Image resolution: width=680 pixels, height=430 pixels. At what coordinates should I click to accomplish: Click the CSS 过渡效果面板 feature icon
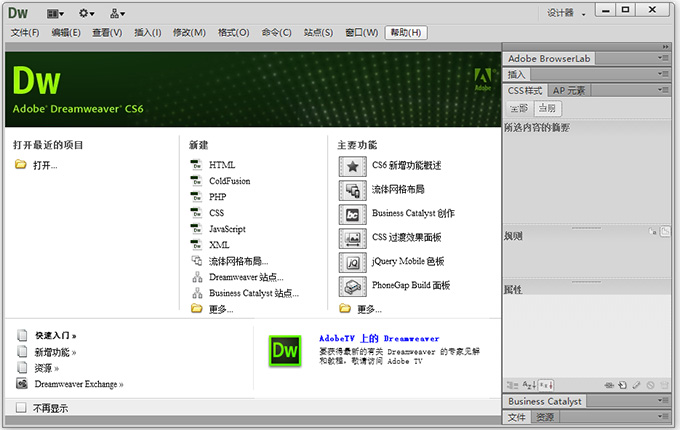point(353,238)
